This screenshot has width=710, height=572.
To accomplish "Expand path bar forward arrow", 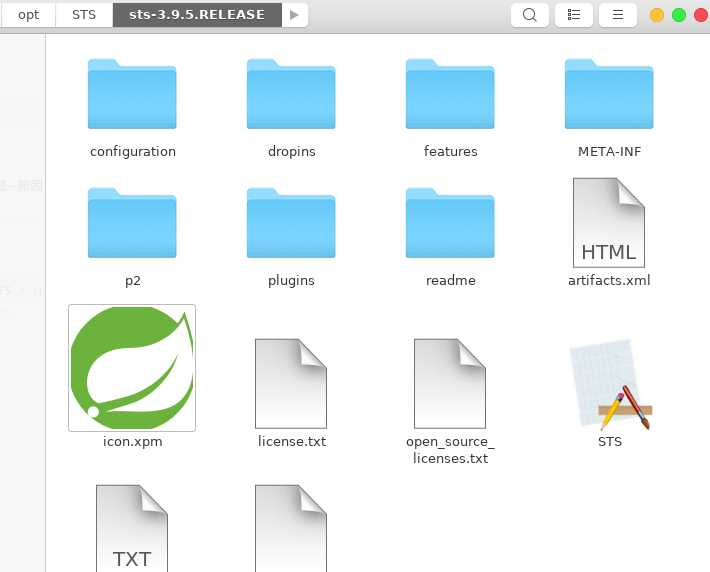I will [x=294, y=15].
